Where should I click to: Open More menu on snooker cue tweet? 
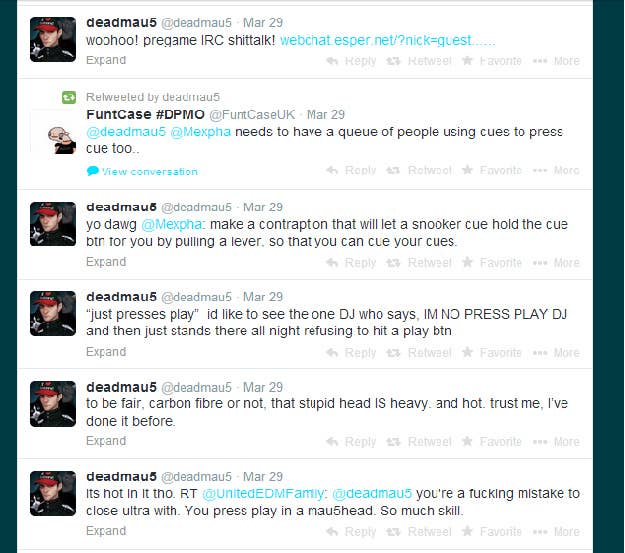556,263
